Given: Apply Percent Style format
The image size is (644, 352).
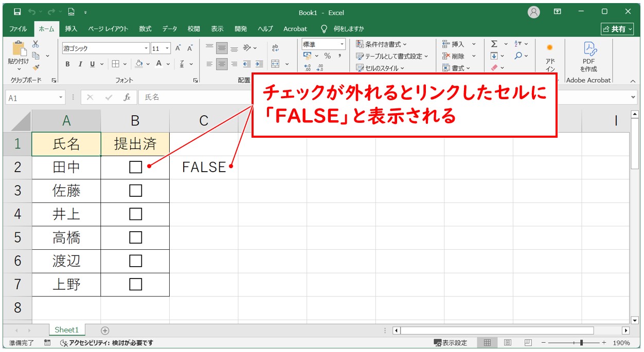Looking at the screenshot, I should 327,56.
